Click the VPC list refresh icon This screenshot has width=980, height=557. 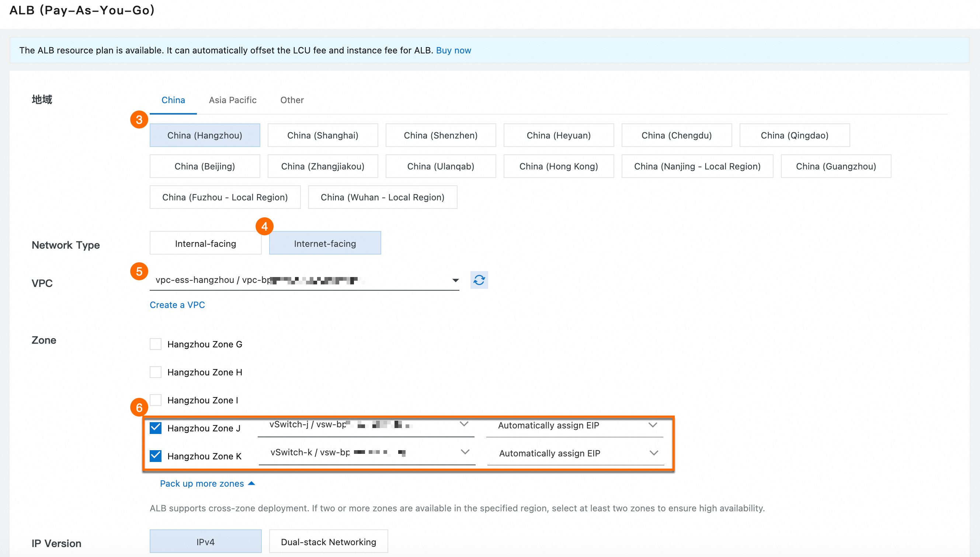pos(479,280)
